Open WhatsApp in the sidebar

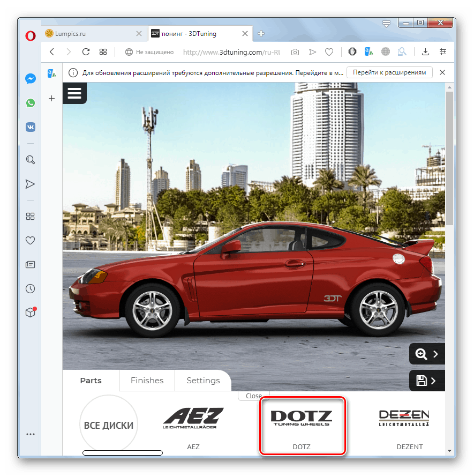(x=30, y=102)
